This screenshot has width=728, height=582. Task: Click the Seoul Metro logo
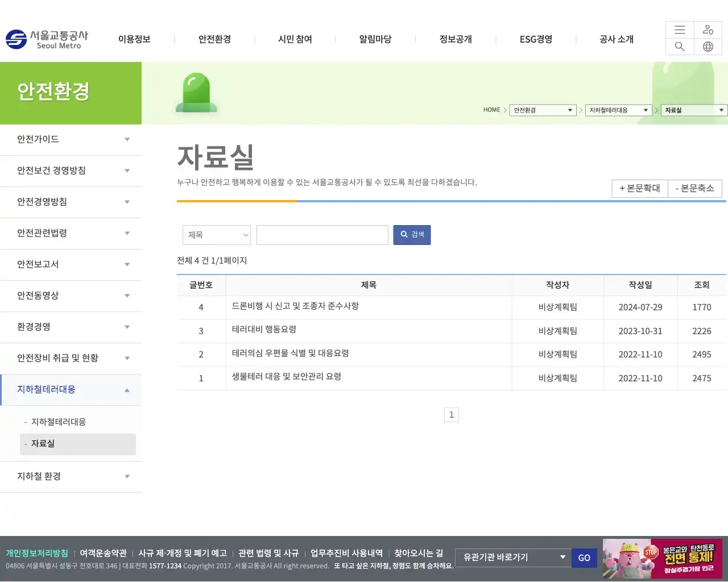tap(47, 39)
